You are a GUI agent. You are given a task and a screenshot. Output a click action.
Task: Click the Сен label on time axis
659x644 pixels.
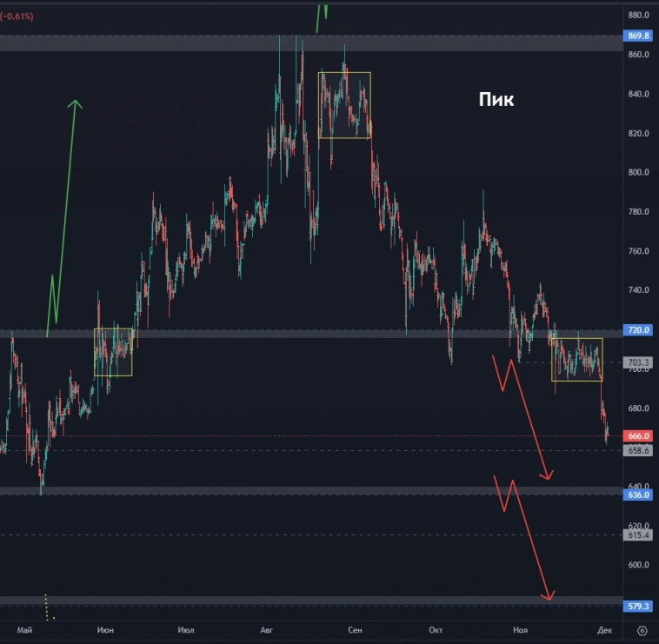tap(355, 630)
